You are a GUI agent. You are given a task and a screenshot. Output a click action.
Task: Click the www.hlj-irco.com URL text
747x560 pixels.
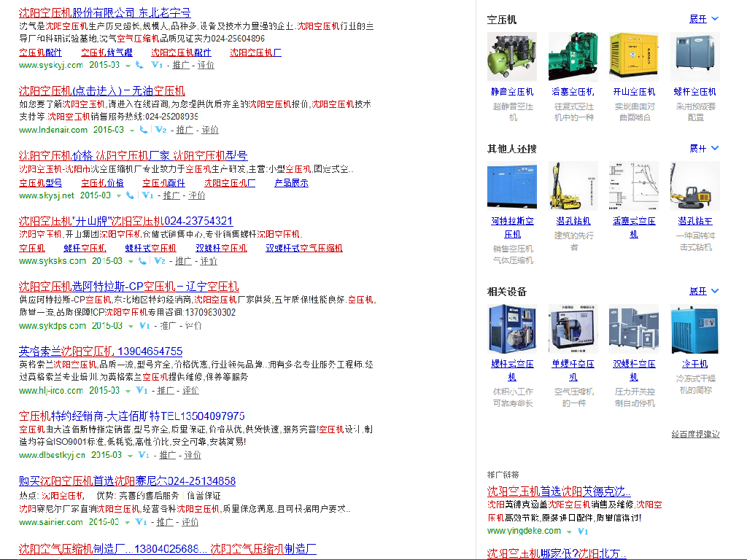pyautogui.click(x=51, y=391)
